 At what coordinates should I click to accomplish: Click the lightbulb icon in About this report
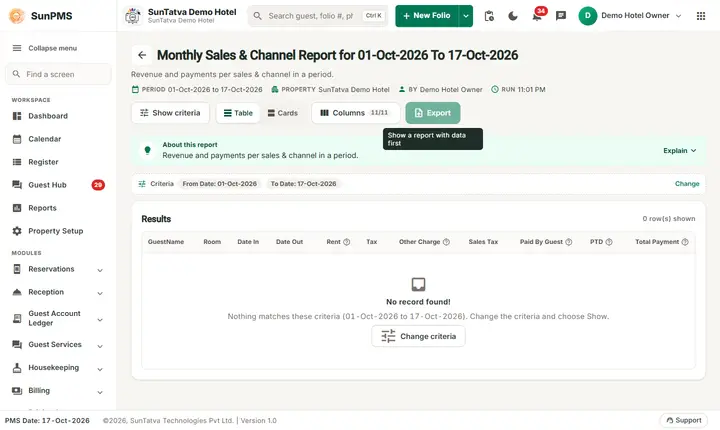tap(147, 150)
